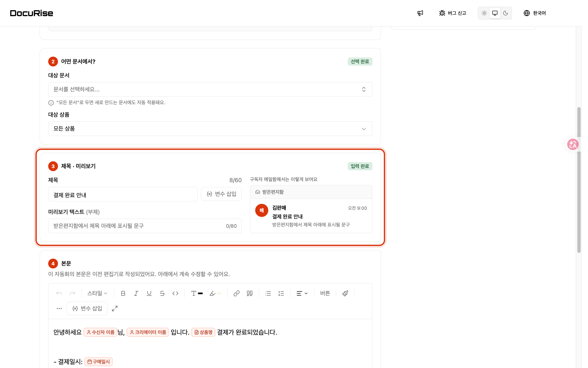Viewport: 588px width, 368px height.
Task: Select system theme monitor icon
Action: (x=495, y=13)
